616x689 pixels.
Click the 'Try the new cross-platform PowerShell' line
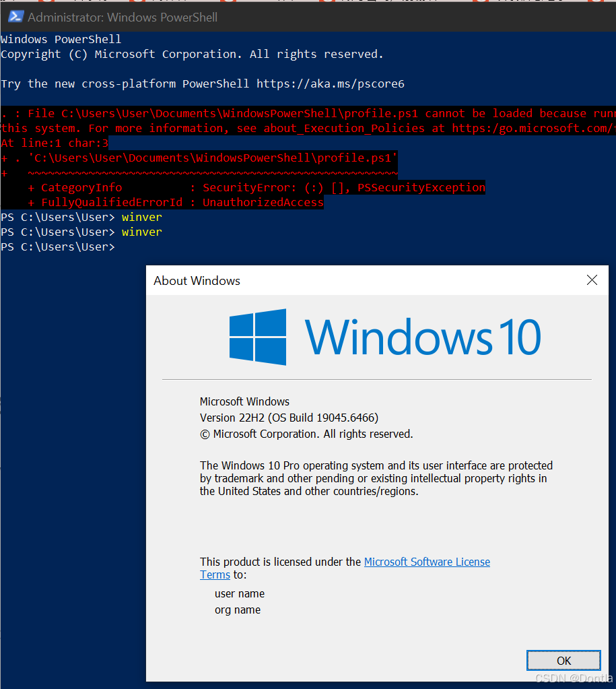tap(203, 84)
